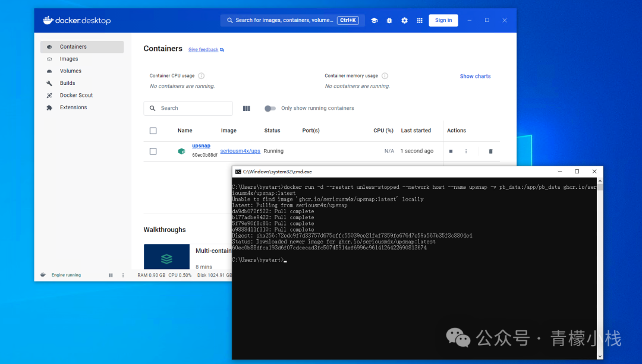Open engine options menu in status bar
The height and width of the screenshot is (364, 642).
tap(123, 276)
